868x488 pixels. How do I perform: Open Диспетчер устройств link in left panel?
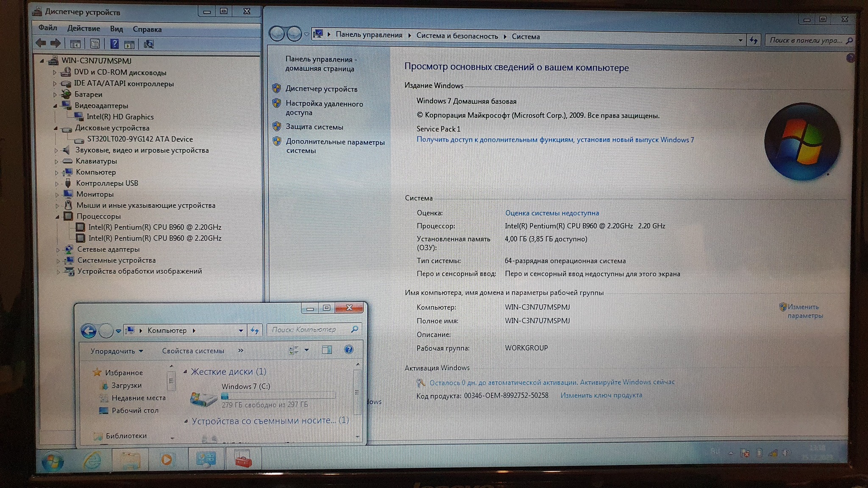321,89
